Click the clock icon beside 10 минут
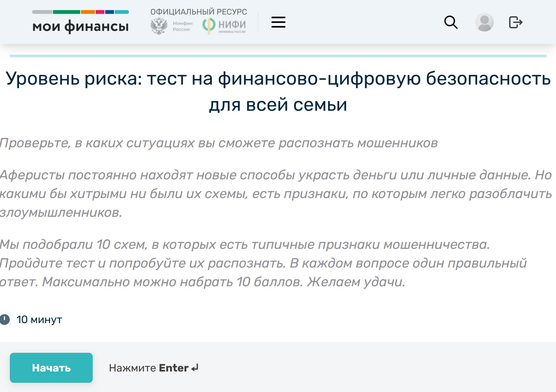 click(5, 320)
